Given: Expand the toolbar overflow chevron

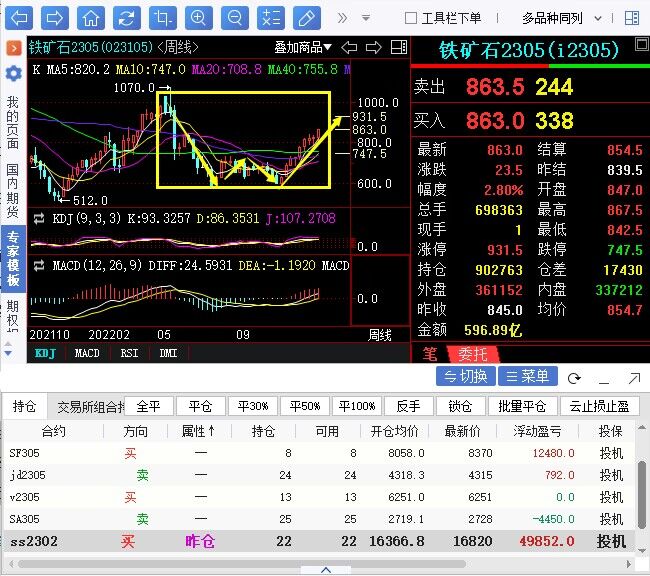Looking at the screenshot, I should (342, 18).
